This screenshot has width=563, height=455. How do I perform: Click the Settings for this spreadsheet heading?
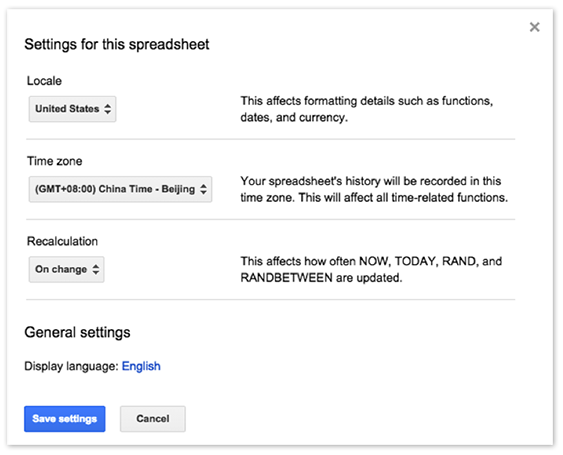point(117,45)
